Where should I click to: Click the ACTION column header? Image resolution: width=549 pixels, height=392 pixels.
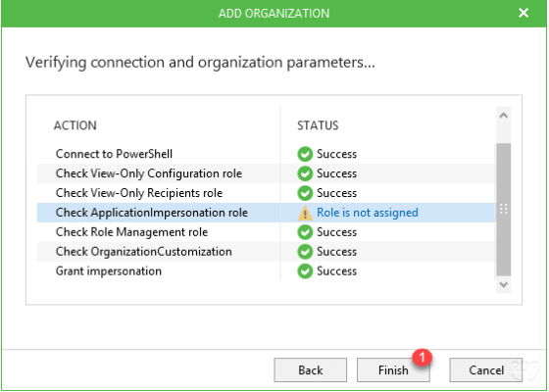[75, 125]
